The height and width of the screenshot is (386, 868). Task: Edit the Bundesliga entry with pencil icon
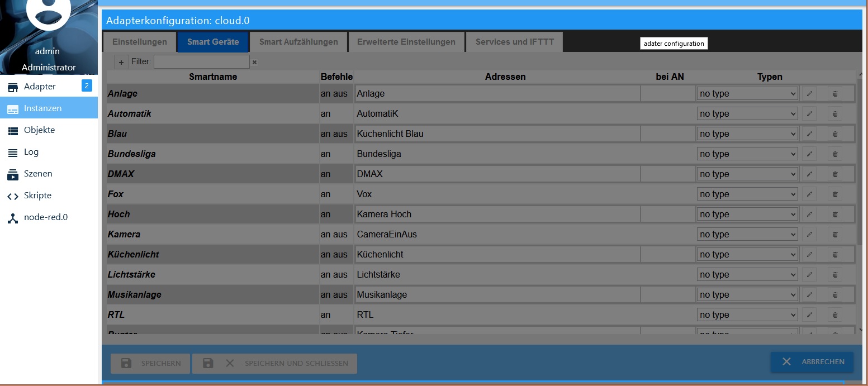tap(809, 154)
